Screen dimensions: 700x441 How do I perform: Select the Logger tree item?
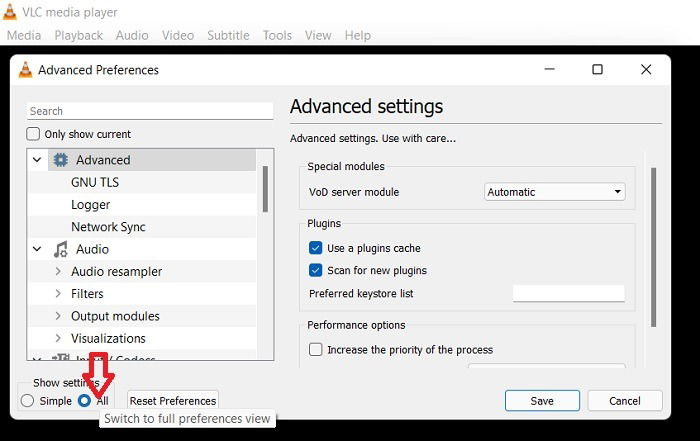point(91,204)
